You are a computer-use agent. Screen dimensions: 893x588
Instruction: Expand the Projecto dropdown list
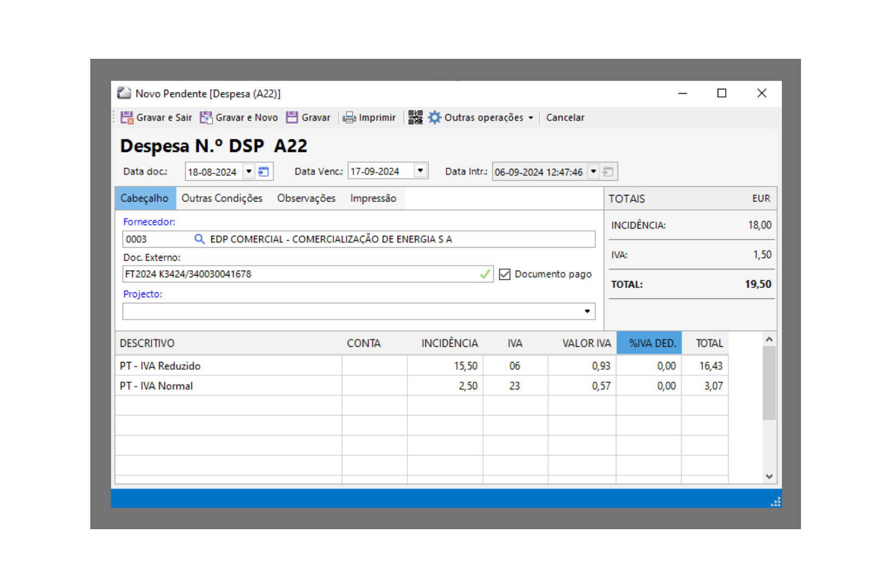click(587, 311)
